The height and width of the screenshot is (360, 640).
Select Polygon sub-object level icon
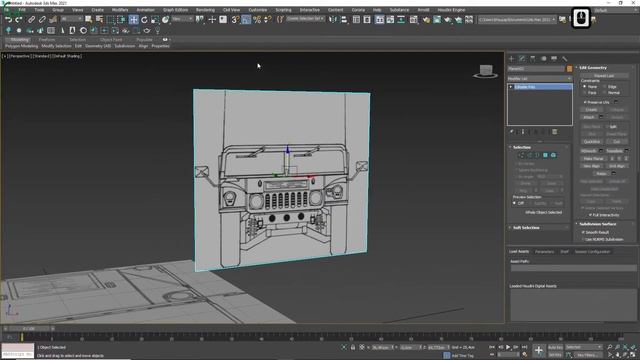[x=545, y=155]
